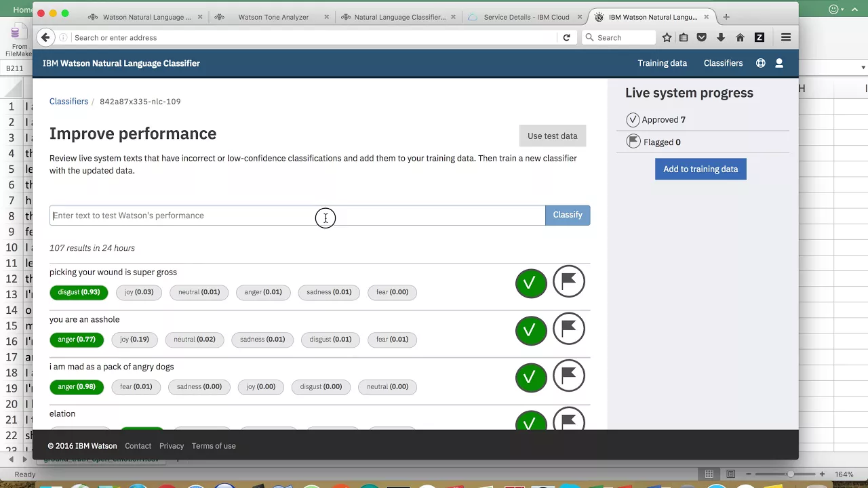Select the 'anger (0.77)' label chip

(x=77, y=340)
